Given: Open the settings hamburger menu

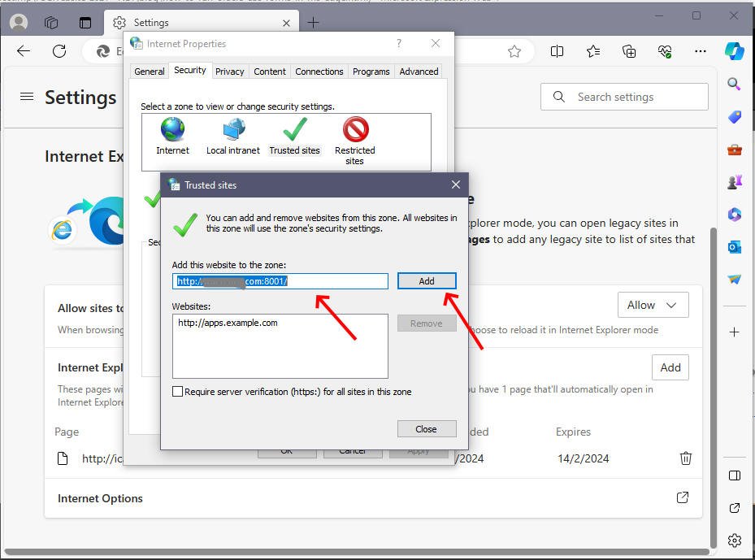Looking at the screenshot, I should click(27, 97).
